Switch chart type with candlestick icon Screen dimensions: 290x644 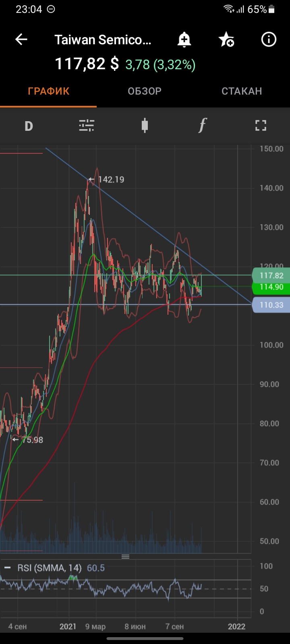(x=145, y=126)
